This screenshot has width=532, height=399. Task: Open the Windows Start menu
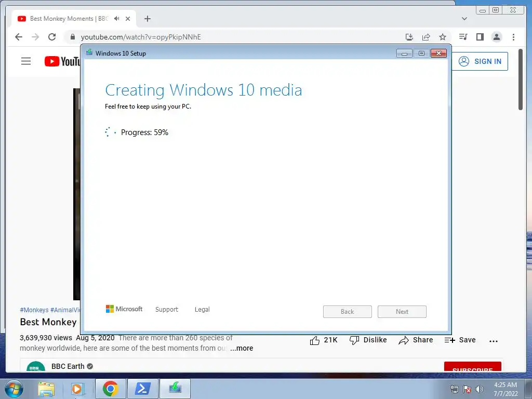tap(14, 389)
